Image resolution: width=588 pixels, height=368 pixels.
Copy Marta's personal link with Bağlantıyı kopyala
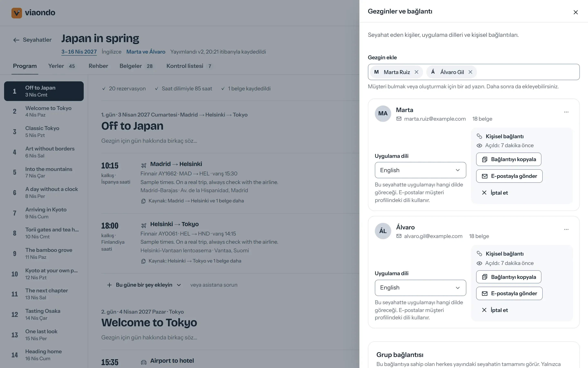tap(509, 159)
